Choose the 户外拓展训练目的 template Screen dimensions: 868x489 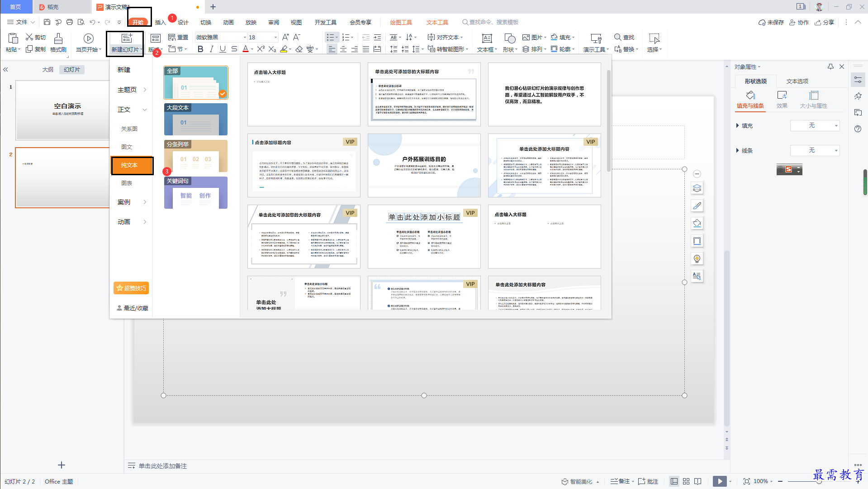point(424,165)
